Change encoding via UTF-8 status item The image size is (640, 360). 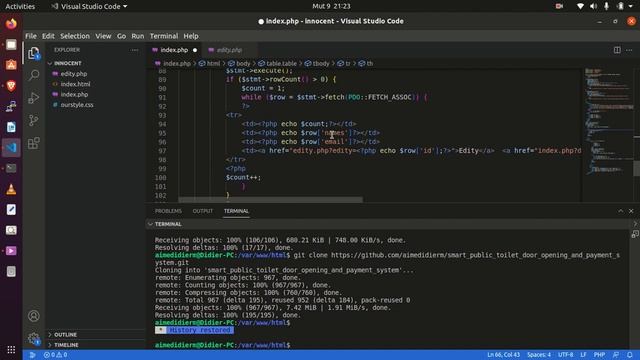tap(565, 355)
